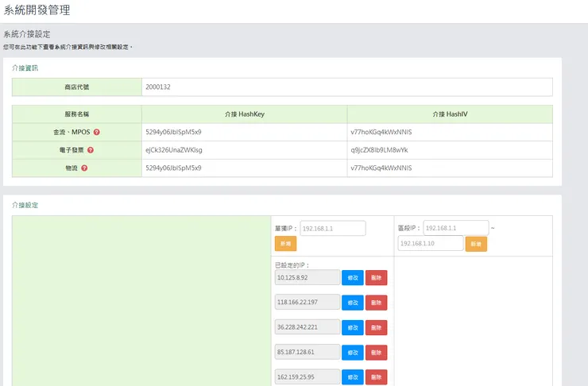
Task: Click the 區段IP end field 192.168.1.10
Action: click(430, 243)
